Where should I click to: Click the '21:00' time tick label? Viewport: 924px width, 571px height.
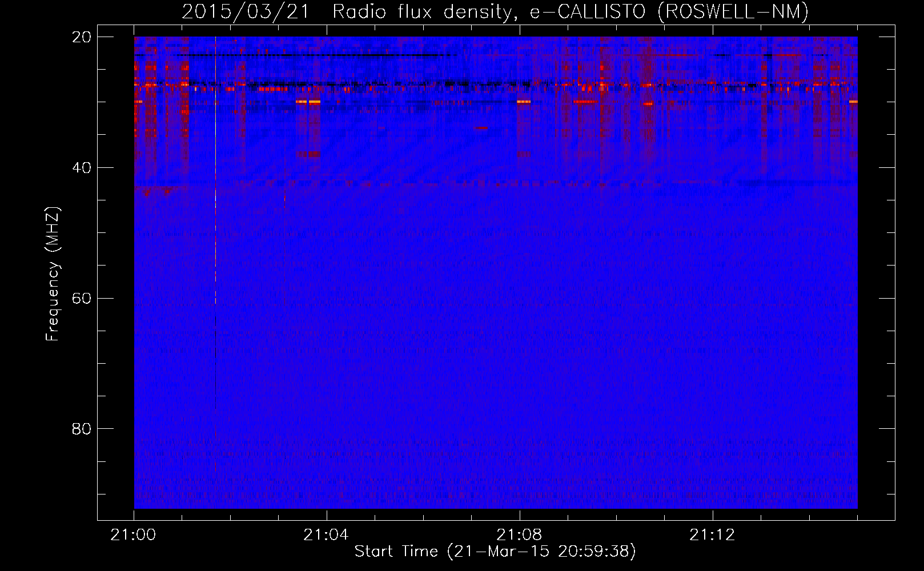pyautogui.click(x=133, y=535)
